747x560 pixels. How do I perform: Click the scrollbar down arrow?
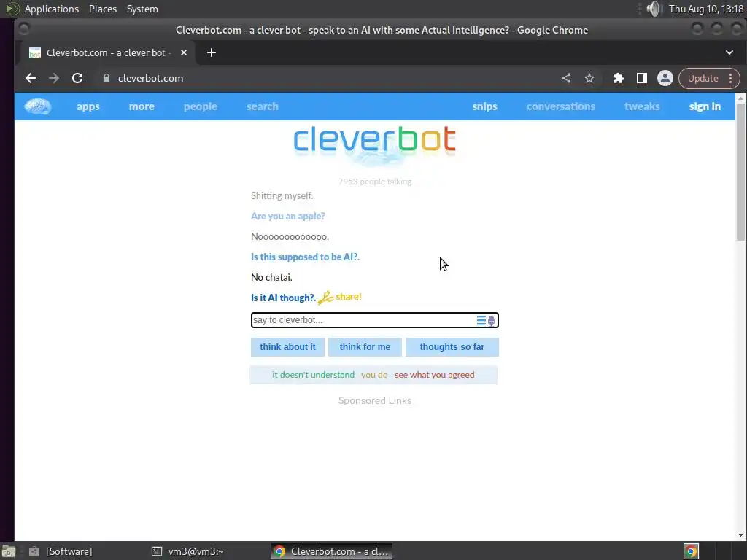[x=740, y=535]
